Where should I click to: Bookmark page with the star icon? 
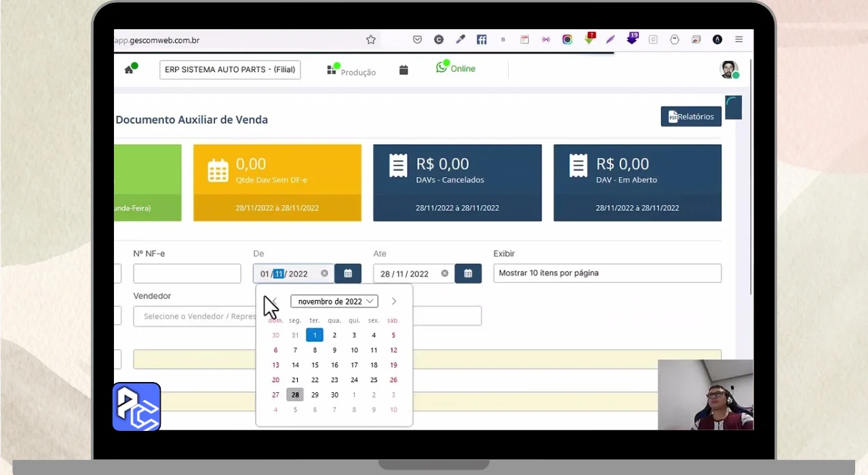pyautogui.click(x=371, y=40)
